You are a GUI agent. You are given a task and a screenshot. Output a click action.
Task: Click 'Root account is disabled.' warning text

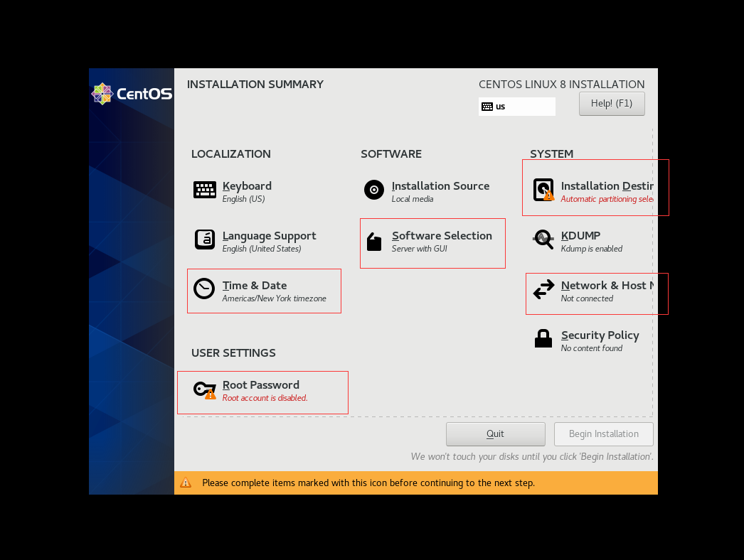pyautogui.click(x=265, y=398)
